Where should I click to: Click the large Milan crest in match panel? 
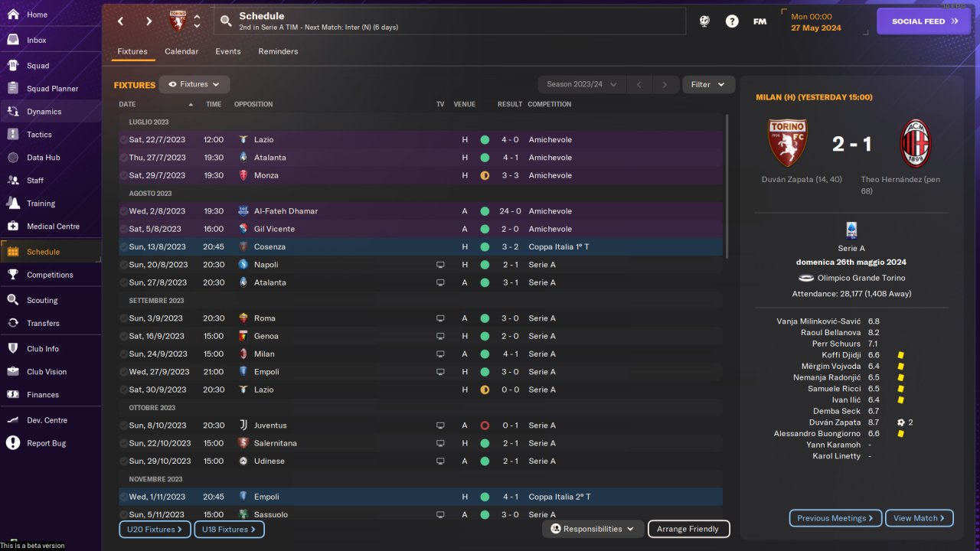pos(915,143)
